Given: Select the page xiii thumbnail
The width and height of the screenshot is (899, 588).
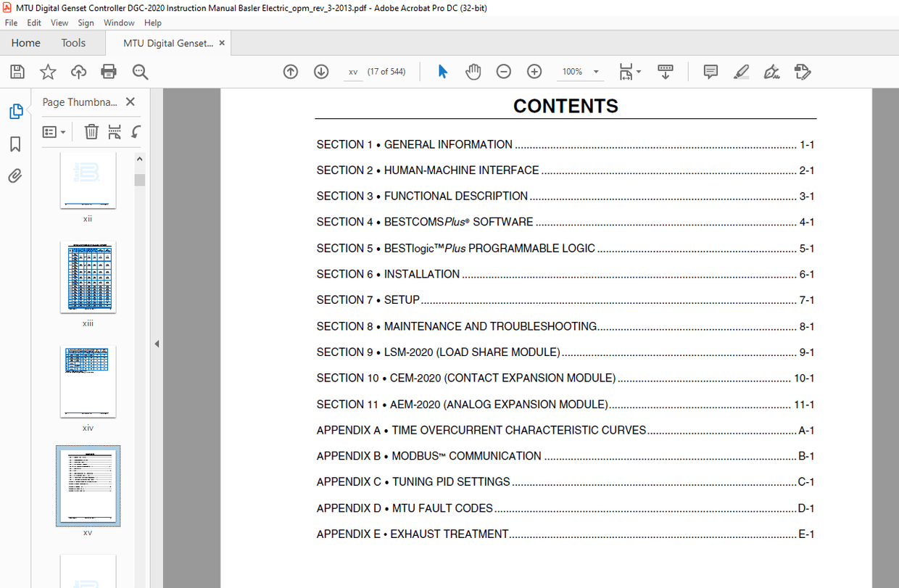Looking at the screenshot, I should tap(88, 277).
